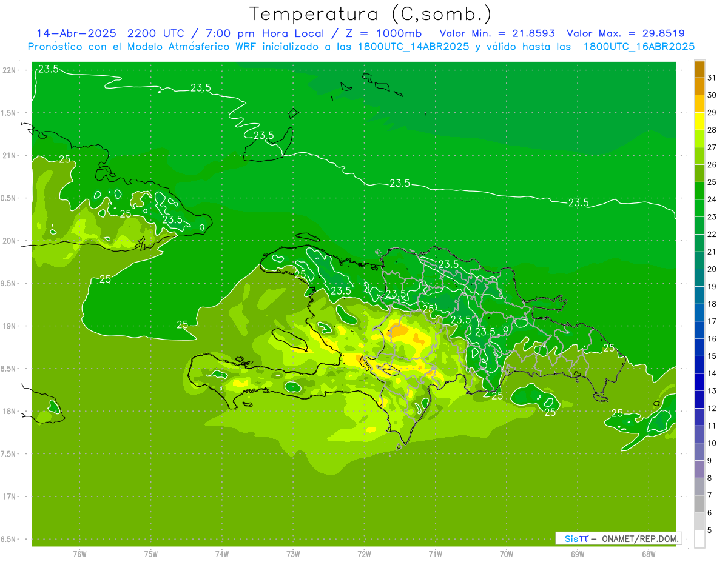Click the "75W" longitude axis label

[x=151, y=554]
